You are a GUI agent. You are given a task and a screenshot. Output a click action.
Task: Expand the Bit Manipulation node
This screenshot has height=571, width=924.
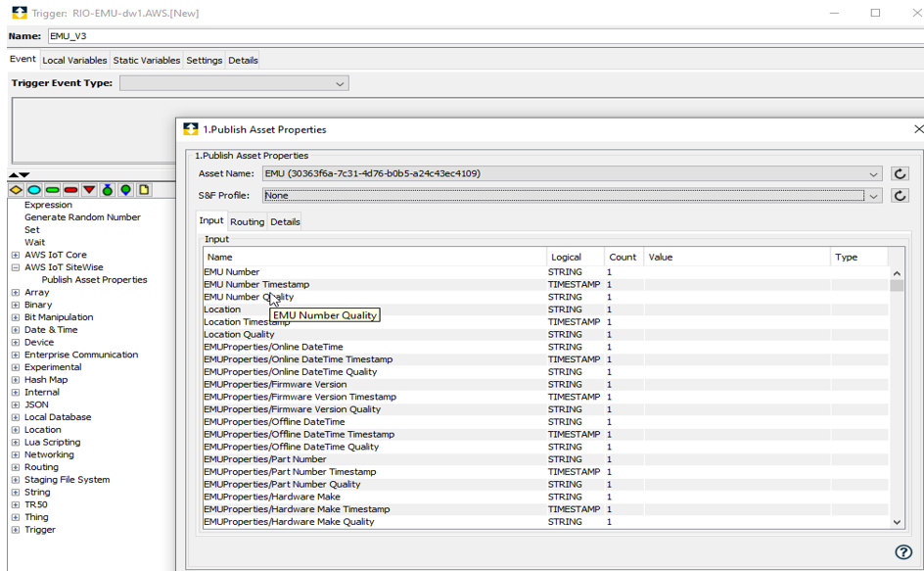16,318
